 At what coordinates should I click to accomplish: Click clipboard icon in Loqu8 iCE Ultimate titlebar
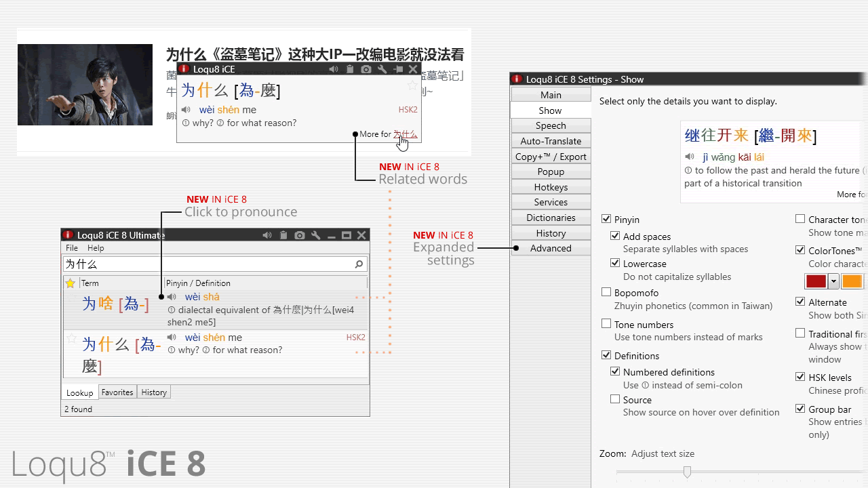pos(283,235)
